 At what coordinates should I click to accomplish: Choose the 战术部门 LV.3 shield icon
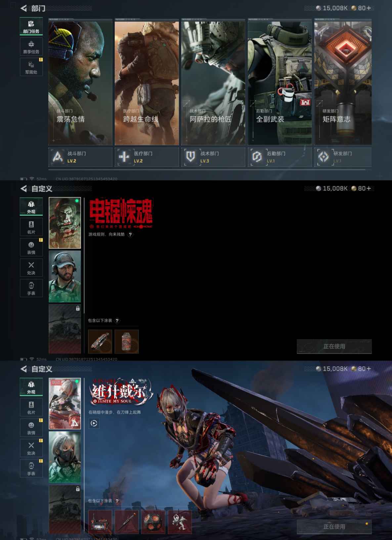pos(191,157)
